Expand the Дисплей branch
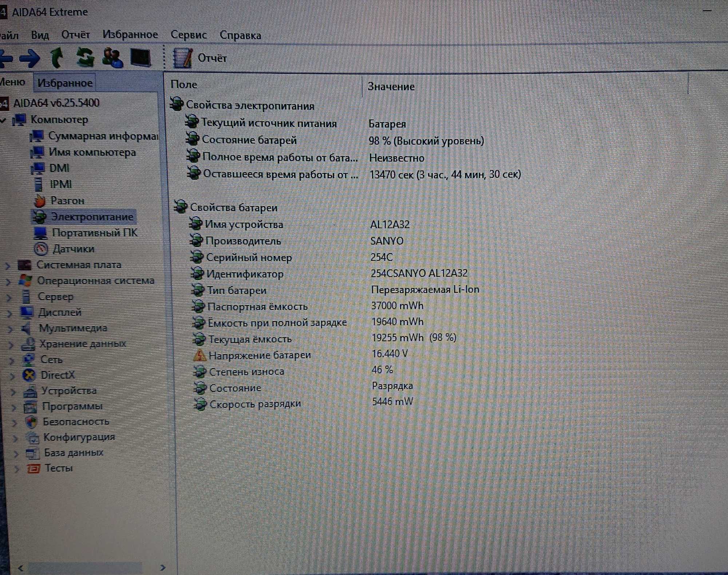Screen dimensions: 728x575 coord(10,313)
